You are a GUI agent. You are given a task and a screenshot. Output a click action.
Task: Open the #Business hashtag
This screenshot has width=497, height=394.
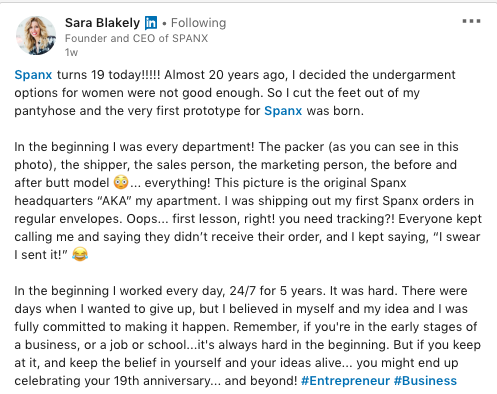(425, 381)
